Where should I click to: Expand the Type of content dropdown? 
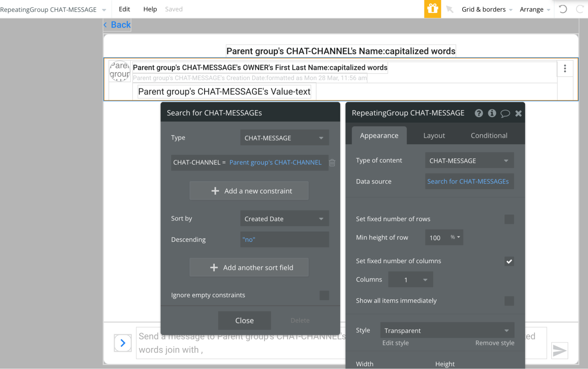pyautogui.click(x=469, y=161)
